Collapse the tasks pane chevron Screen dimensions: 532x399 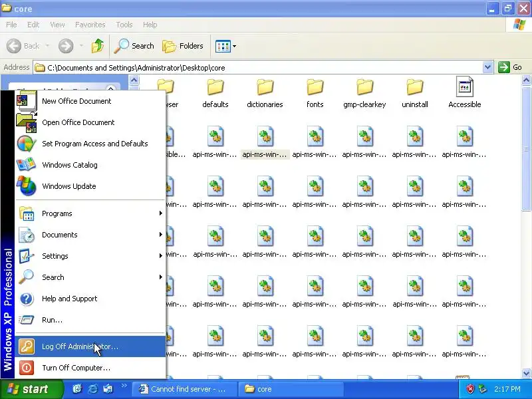pos(110,88)
